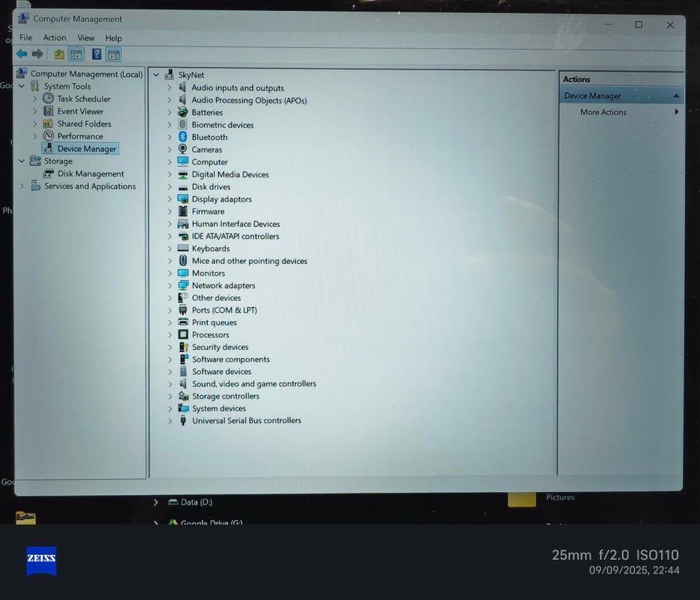Viewport: 700px width, 600px height.
Task: Open the Action menu
Action: pos(55,38)
